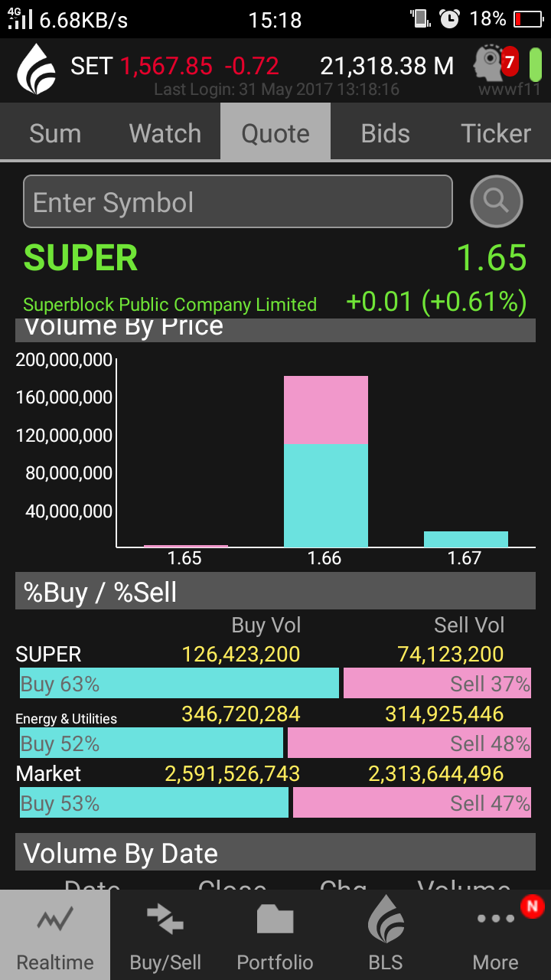Go to the Bids tab
The image size is (551, 980).
point(386,133)
